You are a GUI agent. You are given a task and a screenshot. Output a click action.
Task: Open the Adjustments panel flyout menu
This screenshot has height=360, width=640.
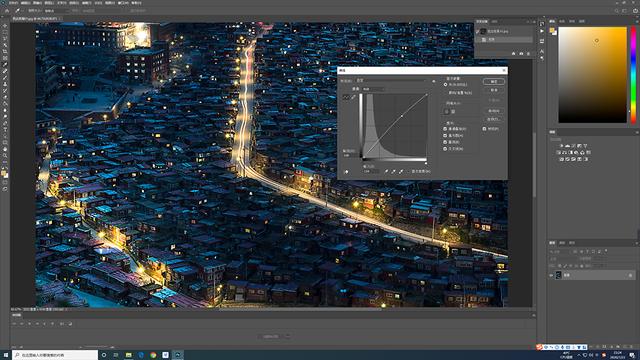(636, 132)
